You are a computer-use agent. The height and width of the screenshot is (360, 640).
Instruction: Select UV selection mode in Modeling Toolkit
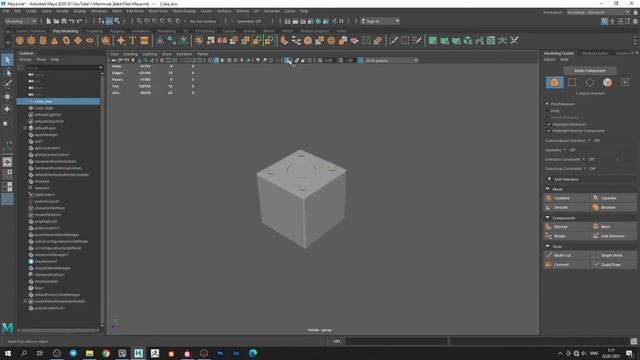pos(625,82)
